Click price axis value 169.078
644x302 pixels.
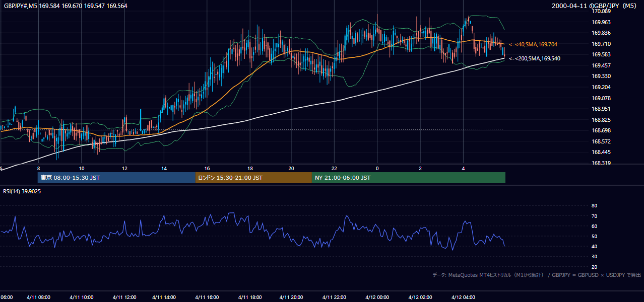601,98
